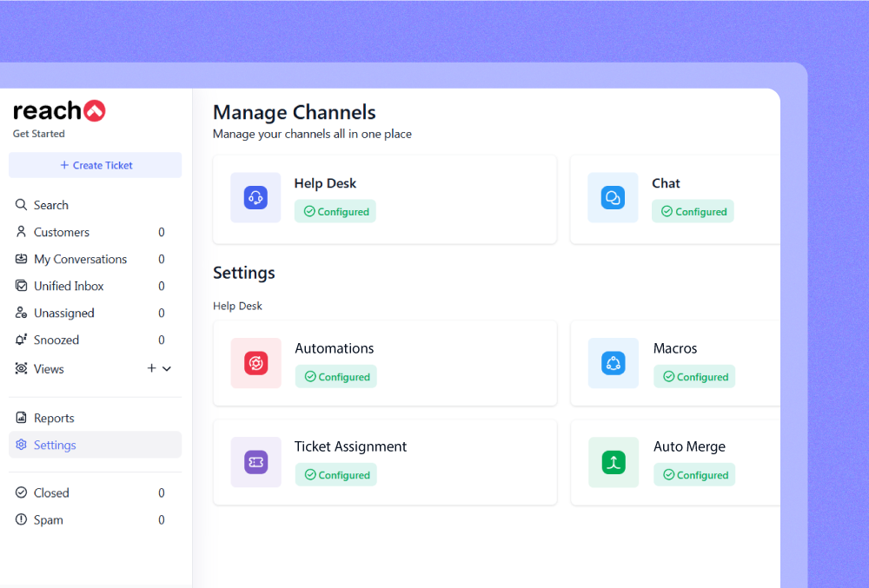Open Reports in the sidebar

pos(54,418)
